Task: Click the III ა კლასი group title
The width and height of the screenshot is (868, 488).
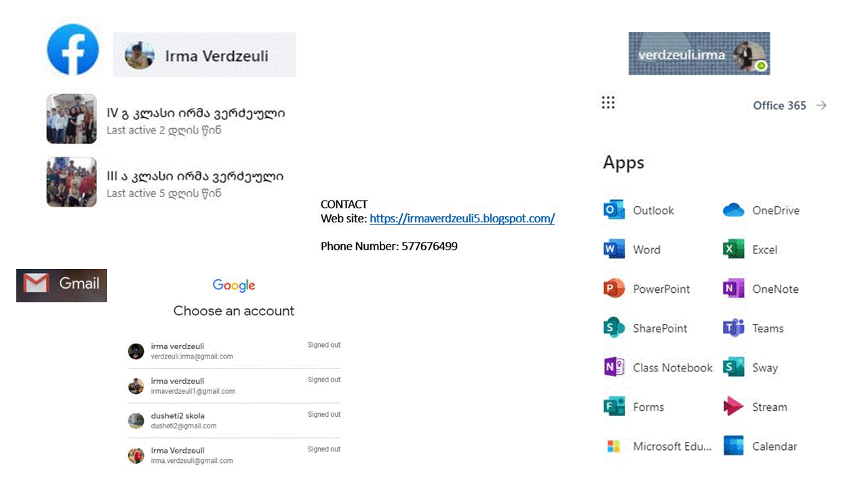Action: [195, 176]
